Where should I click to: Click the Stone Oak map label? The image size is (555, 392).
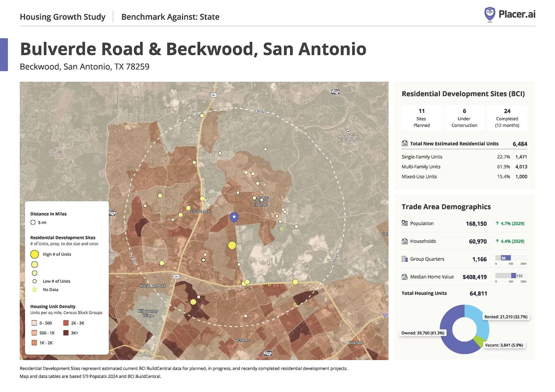tap(200, 212)
